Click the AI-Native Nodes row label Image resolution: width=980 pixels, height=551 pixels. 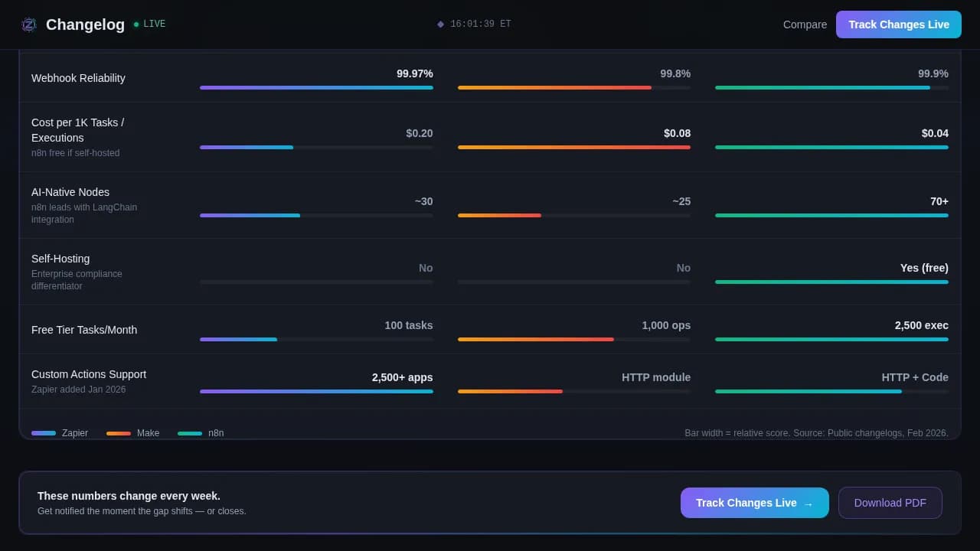click(x=70, y=192)
